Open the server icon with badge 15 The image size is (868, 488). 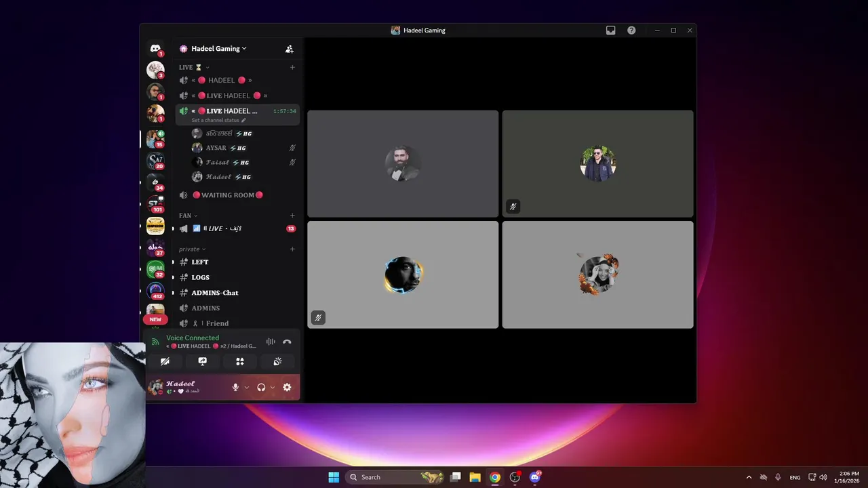tap(155, 139)
